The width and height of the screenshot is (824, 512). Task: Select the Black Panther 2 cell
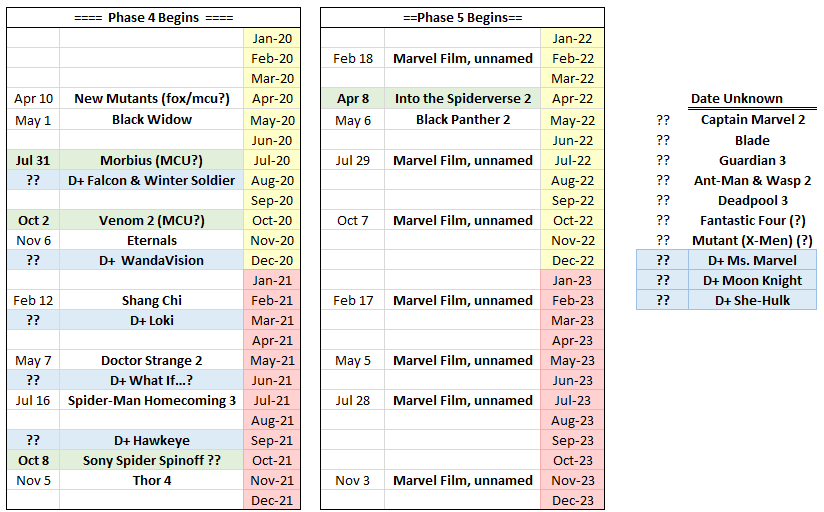pyautogui.click(x=463, y=120)
